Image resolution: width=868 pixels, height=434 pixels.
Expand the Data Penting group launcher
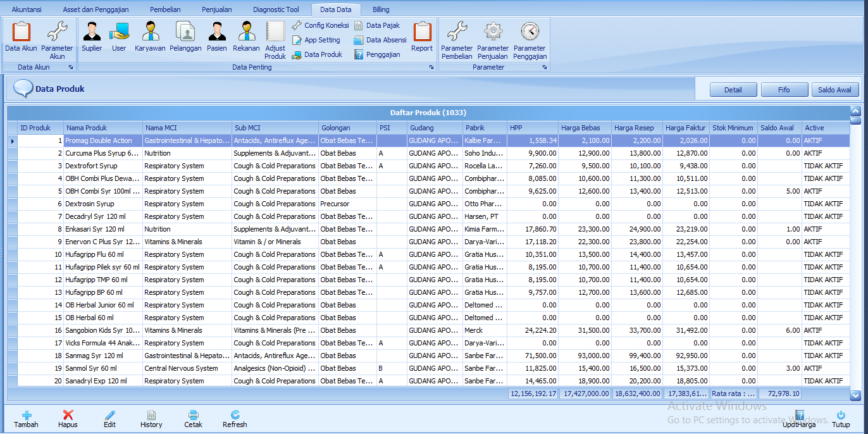(431, 67)
